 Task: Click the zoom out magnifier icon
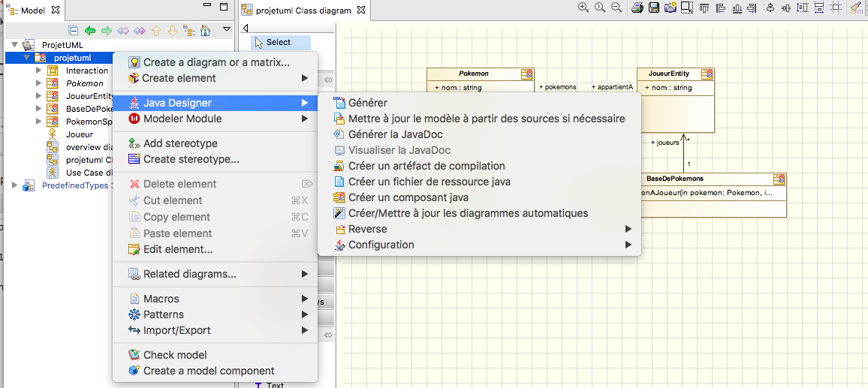pos(616,8)
